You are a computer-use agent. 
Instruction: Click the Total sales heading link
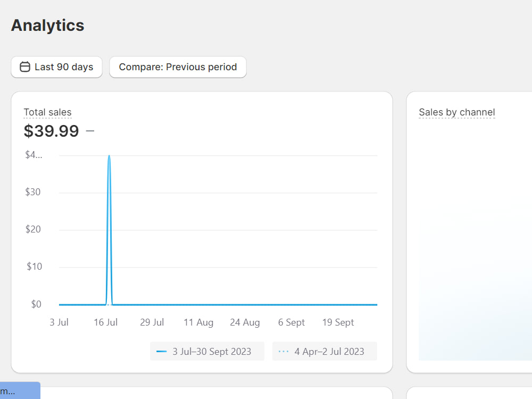(x=47, y=112)
